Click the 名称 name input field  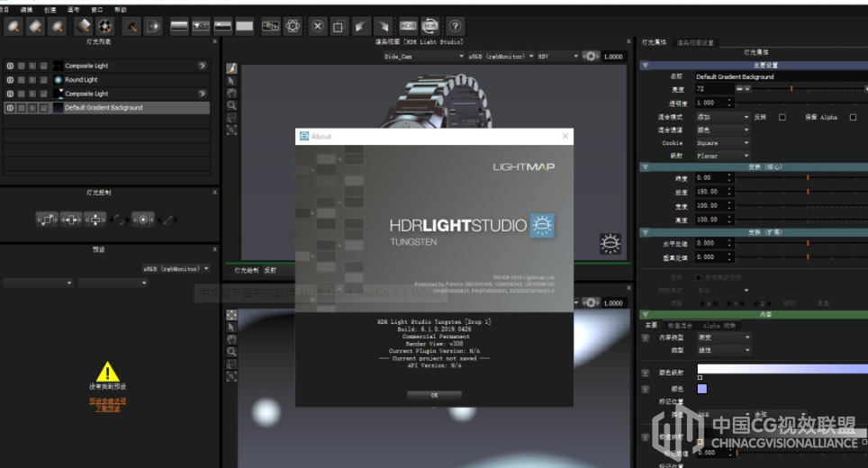point(781,76)
